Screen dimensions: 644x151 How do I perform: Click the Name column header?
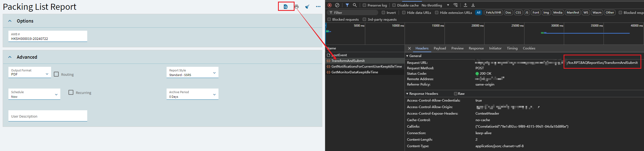point(365,48)
